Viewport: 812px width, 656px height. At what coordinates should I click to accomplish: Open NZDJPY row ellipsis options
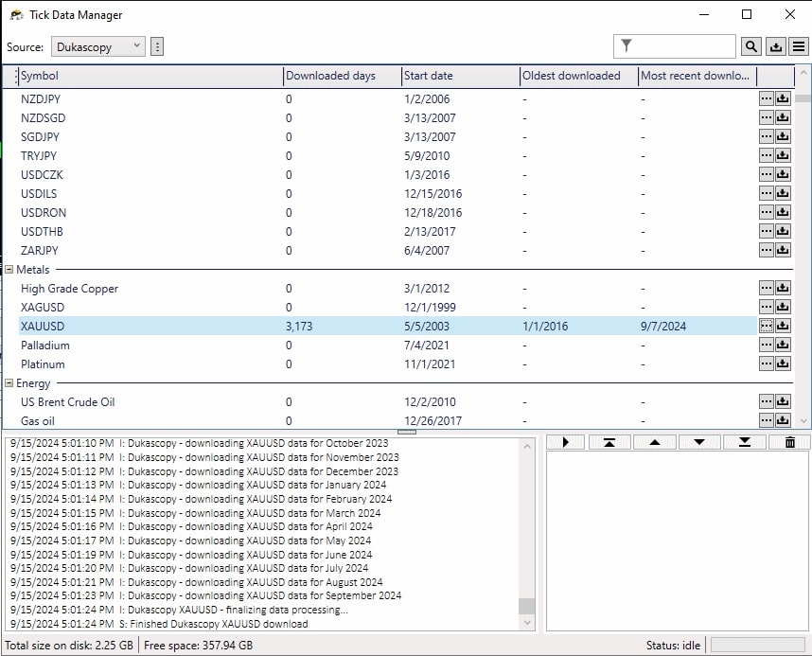[767, 98]
